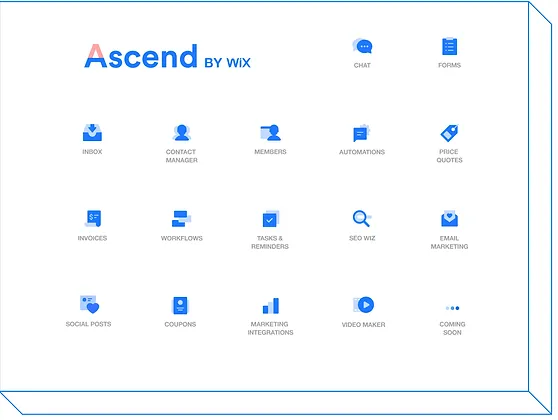This screenshot has height=420, width=558.
Task: Select the SEO Wiz magnifier icon
Action: pyautogui.click(x=362, y=219)
